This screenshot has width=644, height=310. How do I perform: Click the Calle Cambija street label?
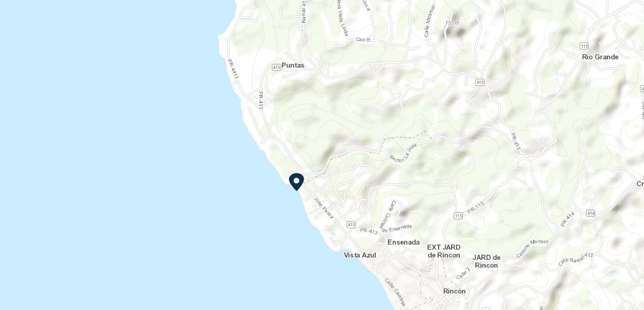[x=395, y=292]
